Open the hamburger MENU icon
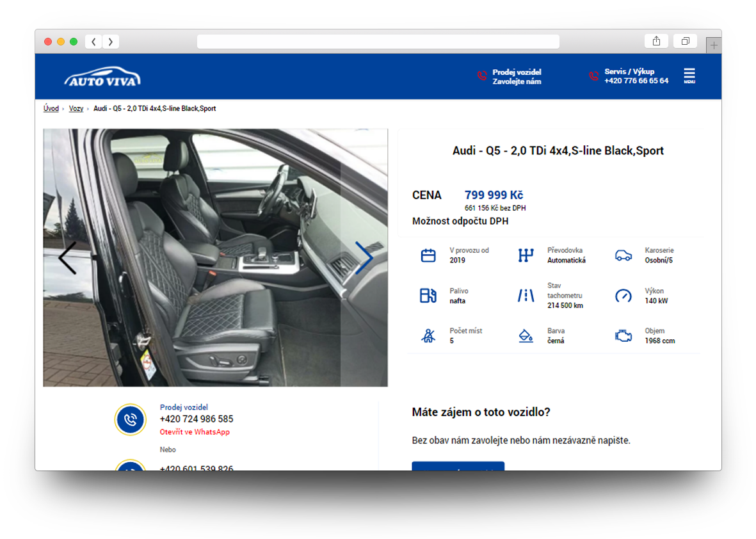The height and width of the screenshot is (539, 756). 689,76
